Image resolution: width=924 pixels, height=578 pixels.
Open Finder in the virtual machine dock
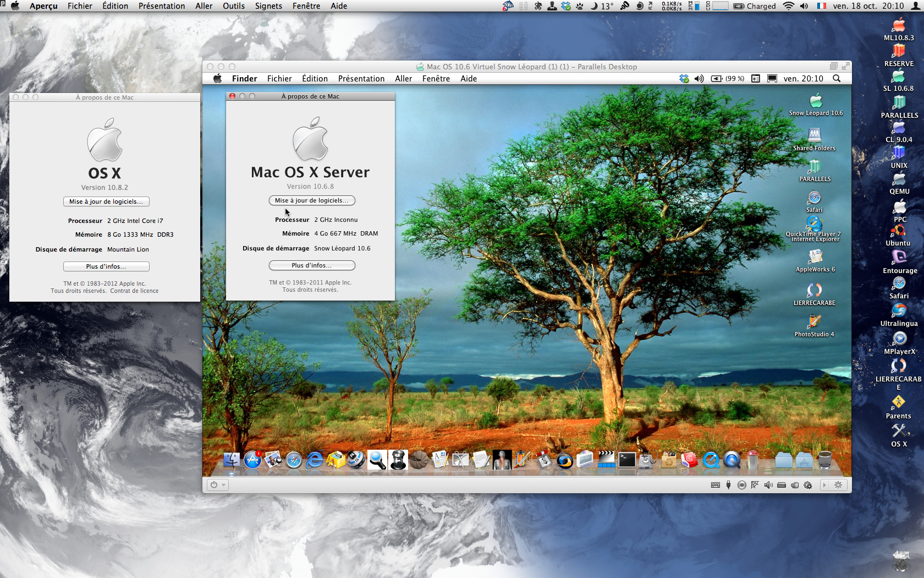pyautogui.click(x=232, y=459)
